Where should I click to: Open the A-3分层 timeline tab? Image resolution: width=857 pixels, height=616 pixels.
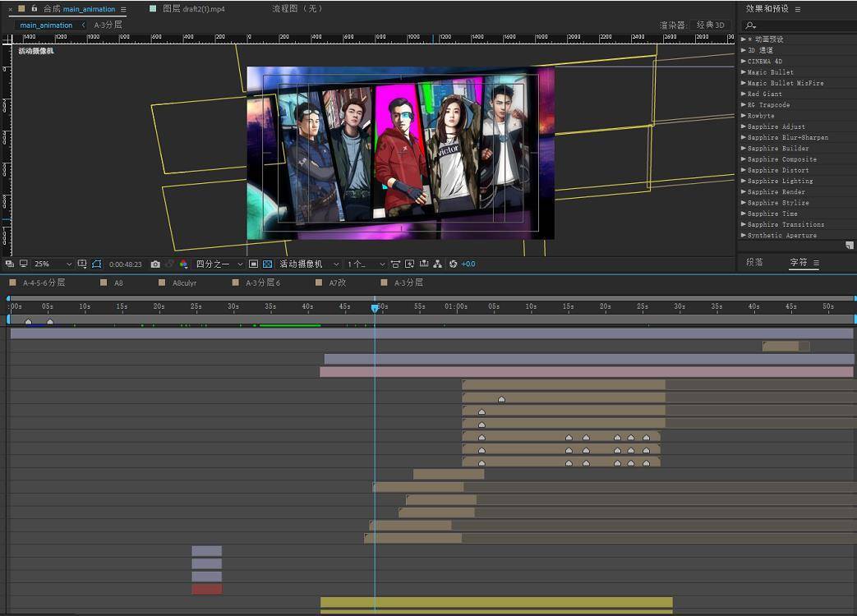click(409, 283)
